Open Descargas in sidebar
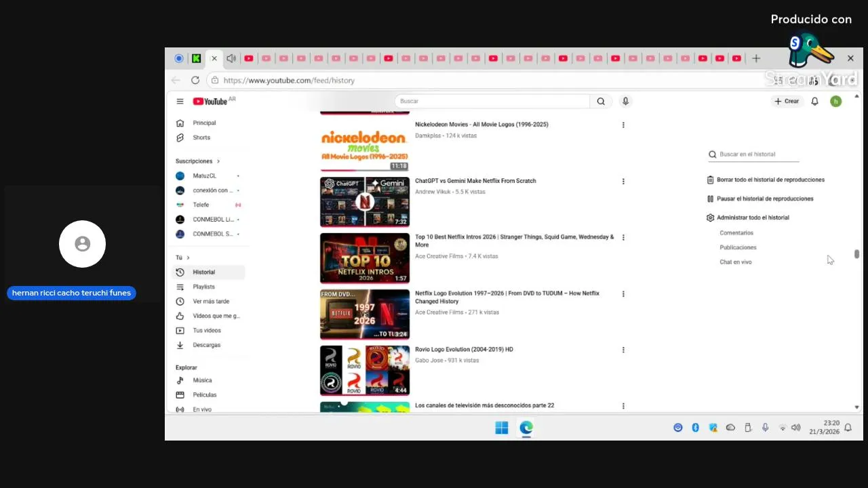This screenshot has height=488, width=868. (x=208, y=345)
